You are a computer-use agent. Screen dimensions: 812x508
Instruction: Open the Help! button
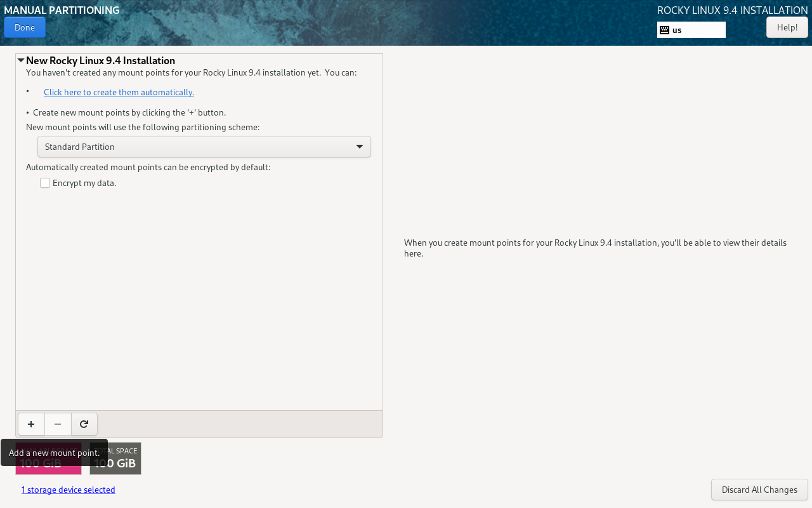pos(787,27)
